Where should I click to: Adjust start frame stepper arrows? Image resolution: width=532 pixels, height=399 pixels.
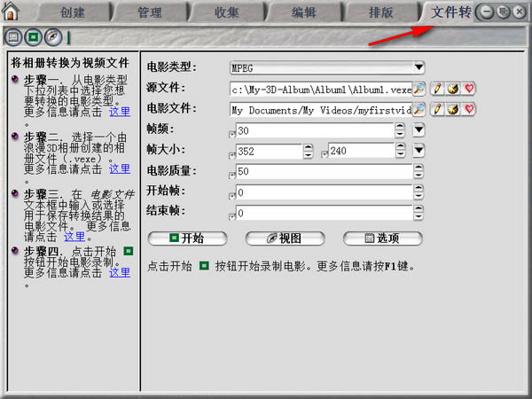tap(419, 192)
